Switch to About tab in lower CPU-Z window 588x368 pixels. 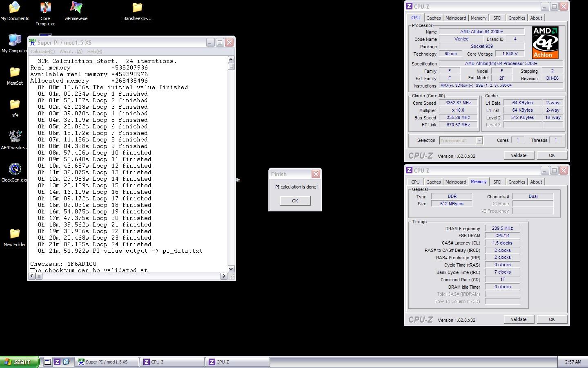click(x=536, y=182)
